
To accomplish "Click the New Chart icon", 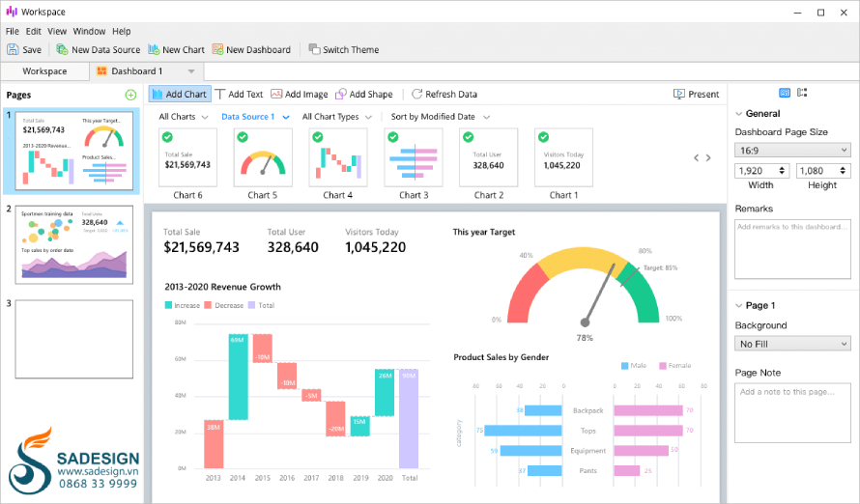I will point(154,49).
